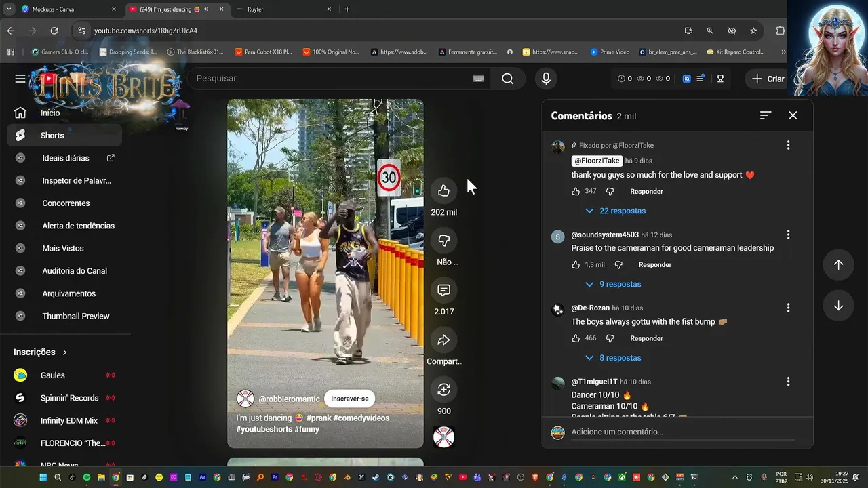Share the short via Compartilhar arrow
The width and height of the screenshot is (868, 488).
pyautogui.click(x=443, y=340)
